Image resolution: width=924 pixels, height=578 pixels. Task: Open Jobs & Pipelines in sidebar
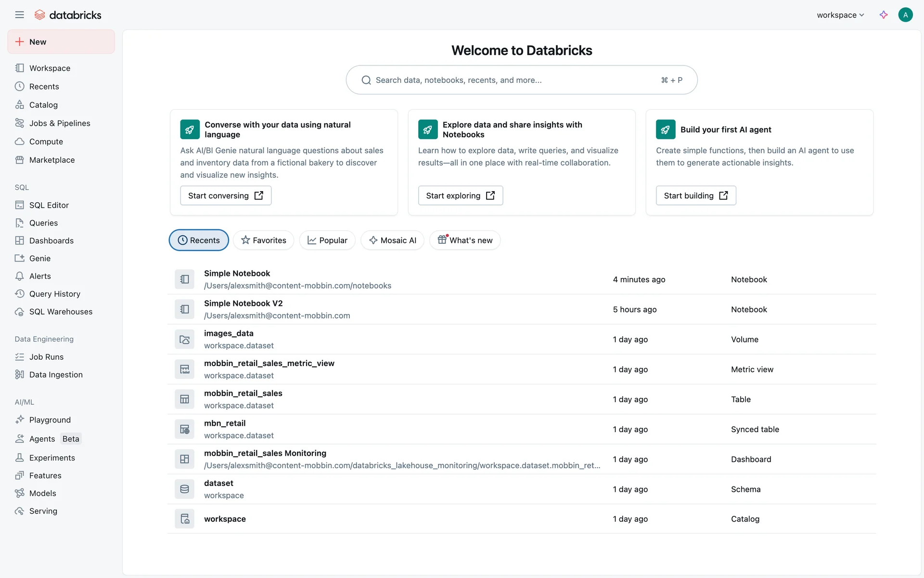click(x=60, y=123)
